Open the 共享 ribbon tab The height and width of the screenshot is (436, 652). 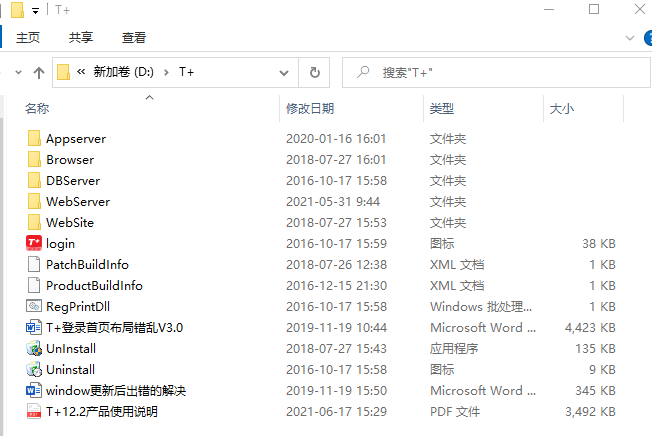(81, 37)
